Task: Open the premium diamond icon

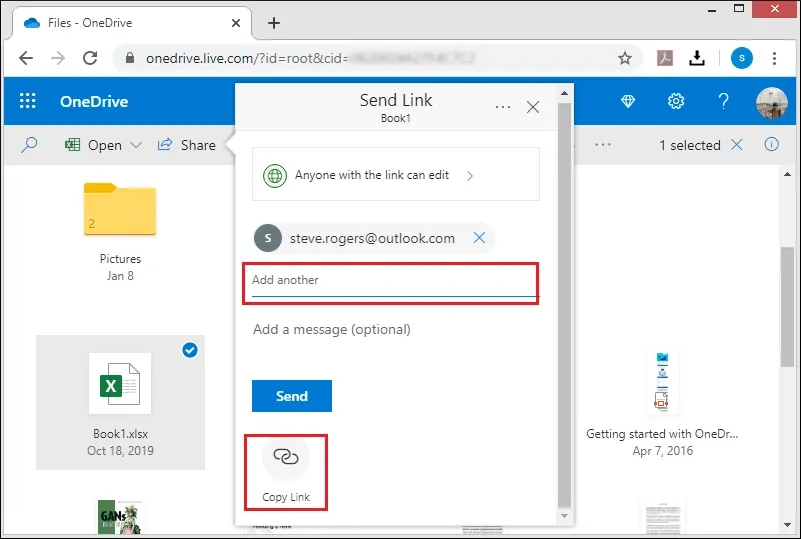Action: click(628, 101)
